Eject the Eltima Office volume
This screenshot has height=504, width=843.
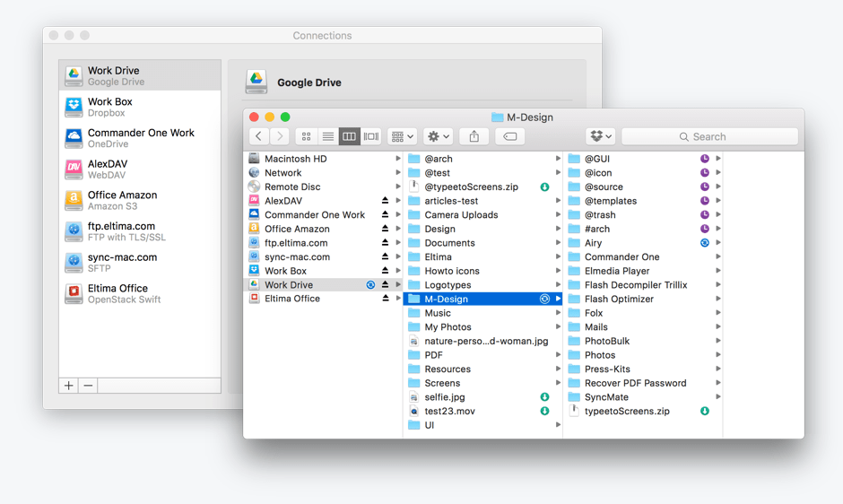pyautogui.click(x=385, y=299)
